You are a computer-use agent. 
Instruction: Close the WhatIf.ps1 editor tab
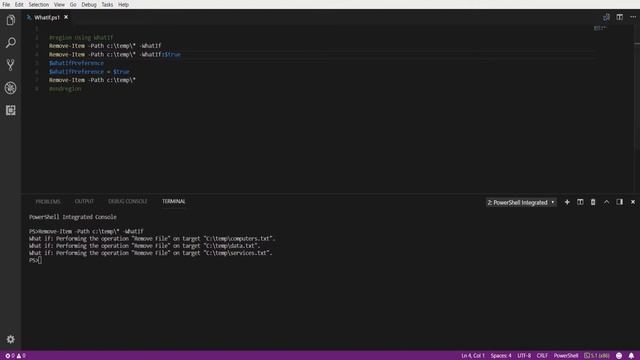coord(66,17)
